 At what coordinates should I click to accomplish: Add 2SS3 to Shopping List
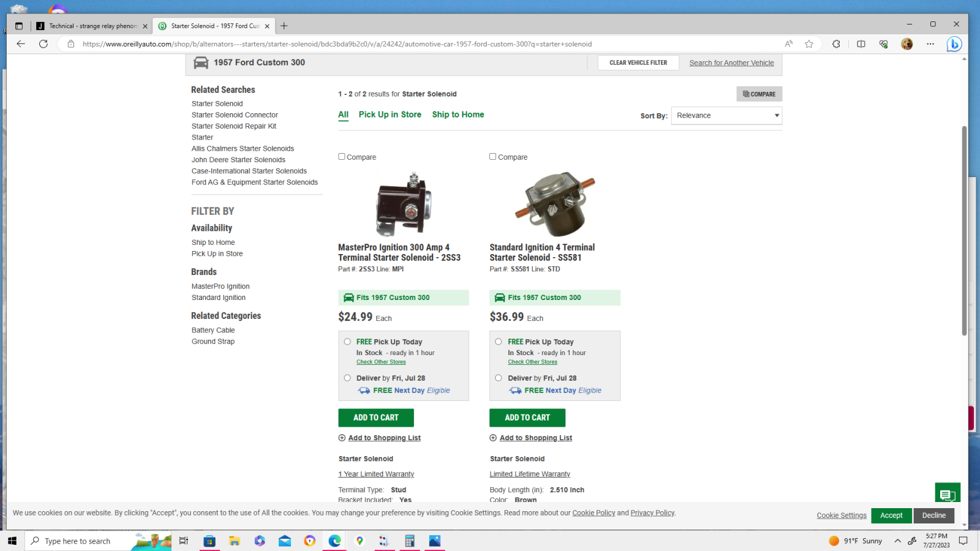tap(384, 438)
